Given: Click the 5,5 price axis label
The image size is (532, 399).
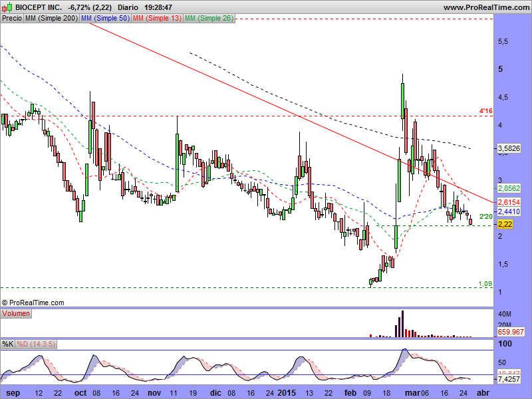Looking at the screenshot, I should tap(503, 41).
